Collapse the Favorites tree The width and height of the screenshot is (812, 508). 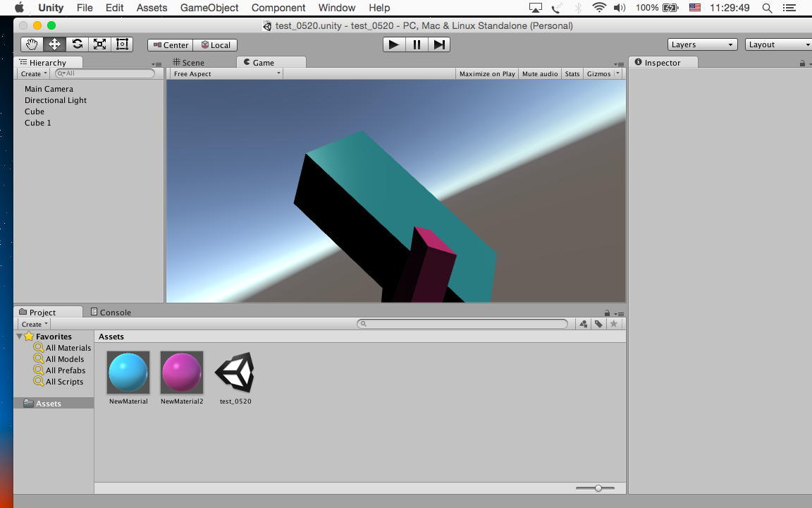(x=20, y=337)
